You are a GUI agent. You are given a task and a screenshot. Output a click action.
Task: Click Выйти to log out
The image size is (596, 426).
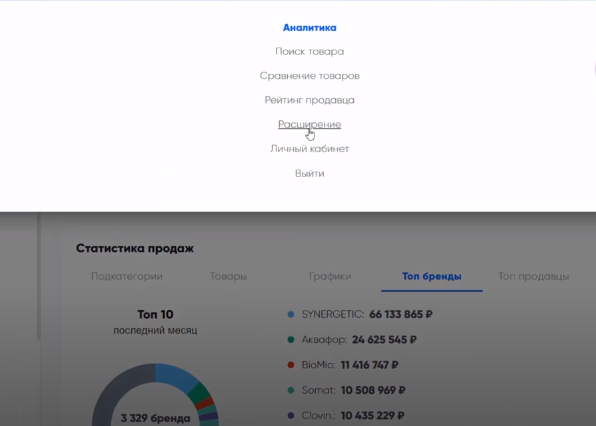click(x=309, y=174)
